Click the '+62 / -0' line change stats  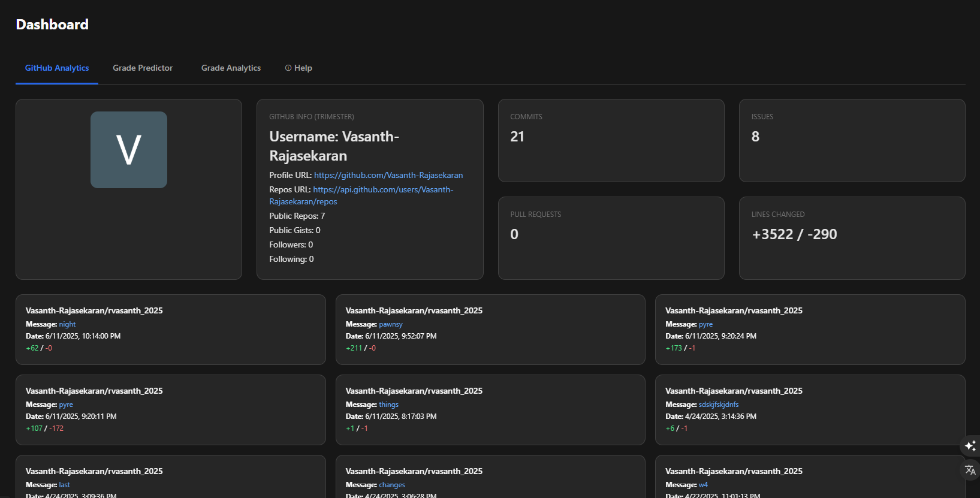click(x=39, y=348)
